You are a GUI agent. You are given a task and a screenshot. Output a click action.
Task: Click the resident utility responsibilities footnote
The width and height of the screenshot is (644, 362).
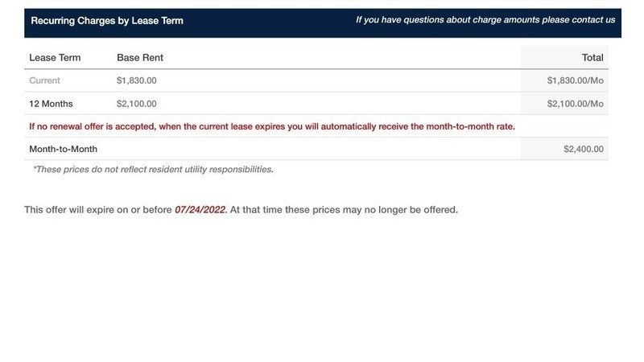pos(153,170)
